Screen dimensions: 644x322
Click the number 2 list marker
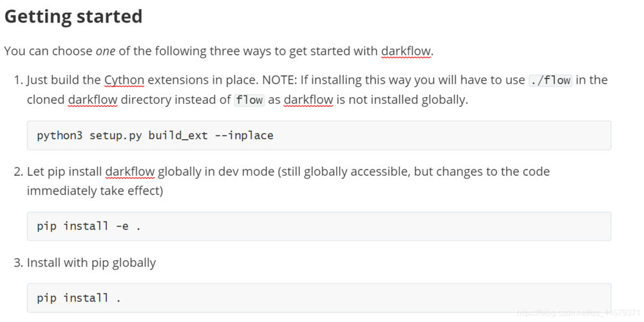pyautogui.click(x=18, y=171)
